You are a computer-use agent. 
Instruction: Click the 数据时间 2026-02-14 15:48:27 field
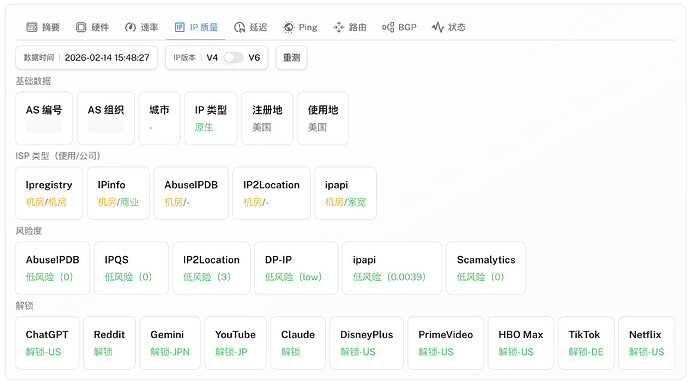click(86, 58)
